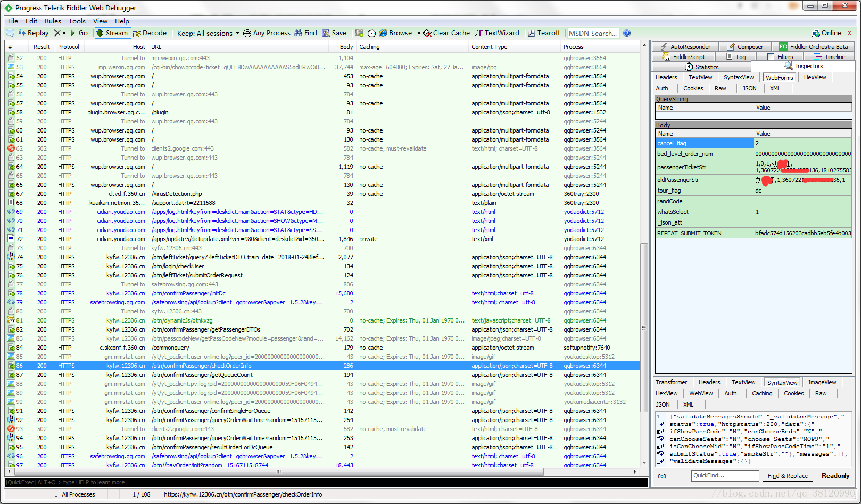Image resolution: width=861 pixels, height=504 pixels.
Task: Open the Log tab
Action: [736, 57]
